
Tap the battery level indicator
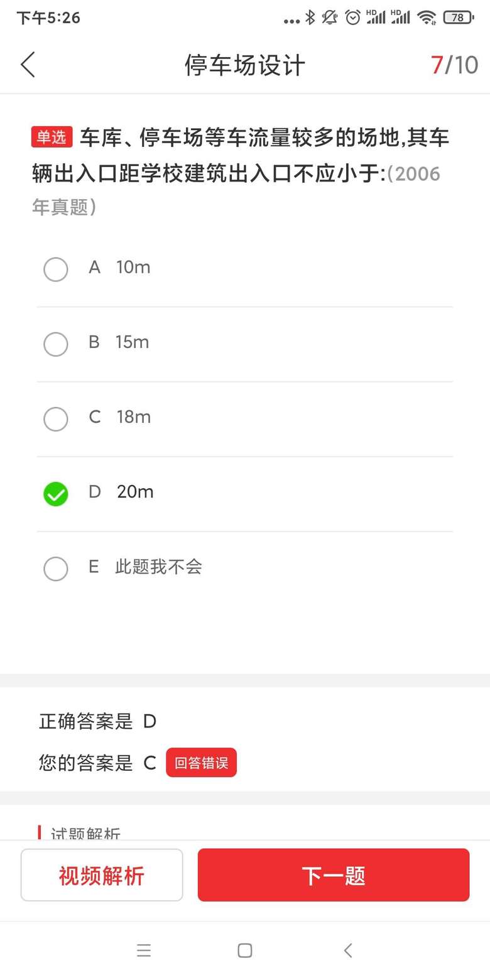[x=459, y=18]
